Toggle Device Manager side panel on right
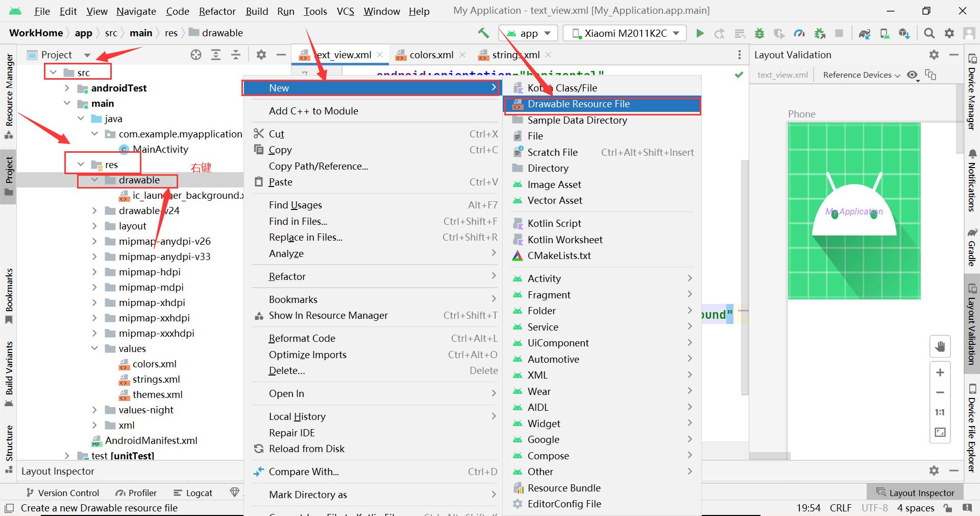This screenshot has height=516, width=980. (x=972, y=91)
